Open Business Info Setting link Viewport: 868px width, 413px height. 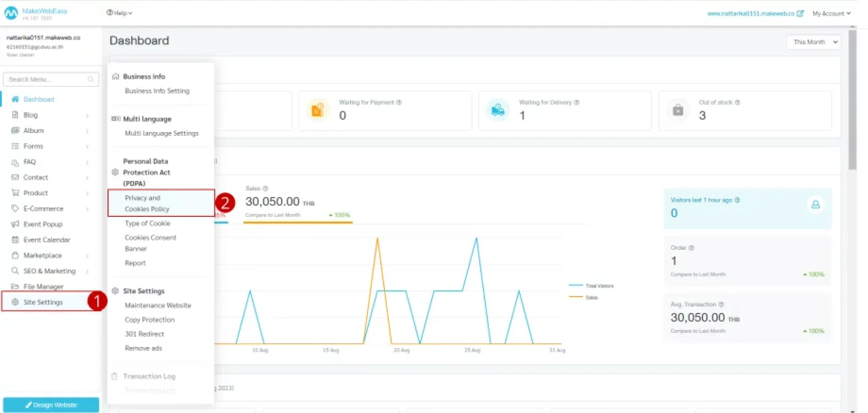(x=157, y=91)
